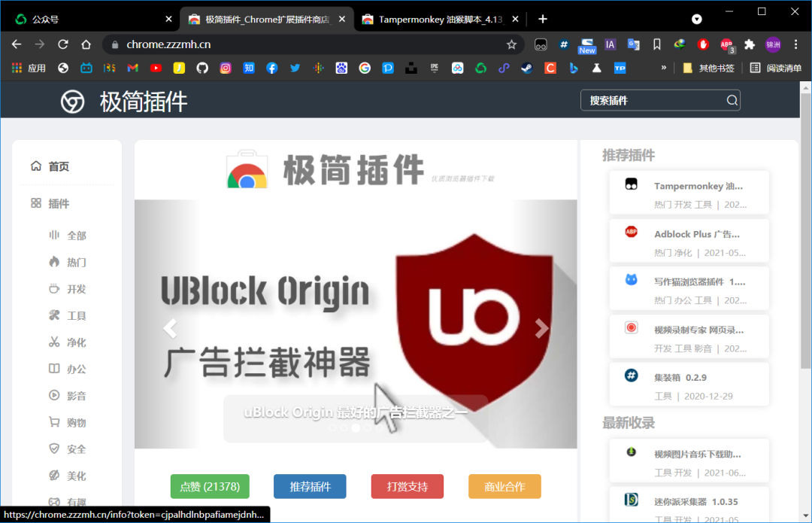This screenshot has height=523, width=812.
Task: Open the Bilibili bookmark
Action: coord(86,68)
